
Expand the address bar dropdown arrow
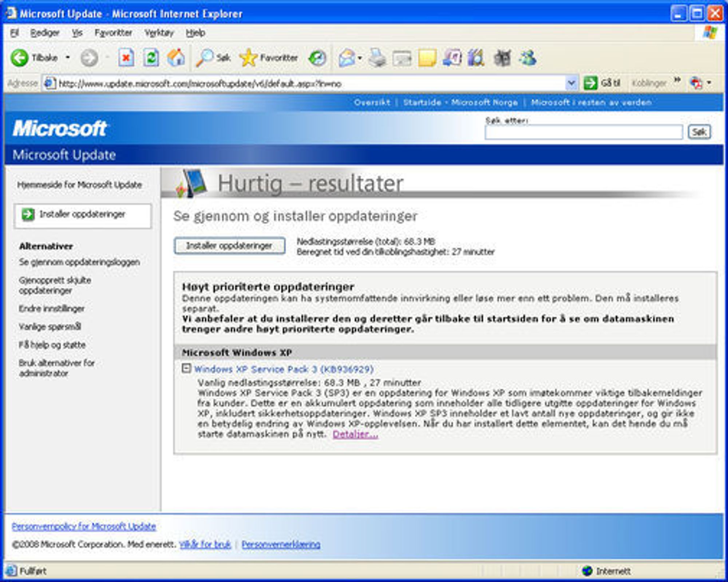pyautogui.click(x=571, y=83)
